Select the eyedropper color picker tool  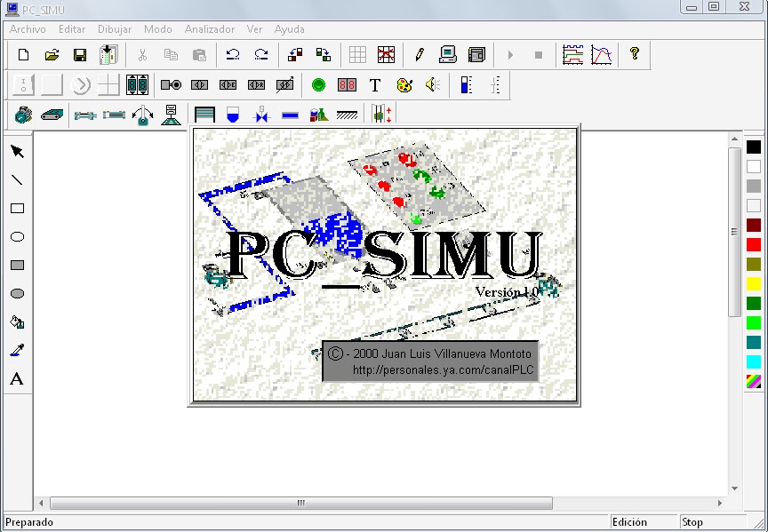click(x=17, y=351)
